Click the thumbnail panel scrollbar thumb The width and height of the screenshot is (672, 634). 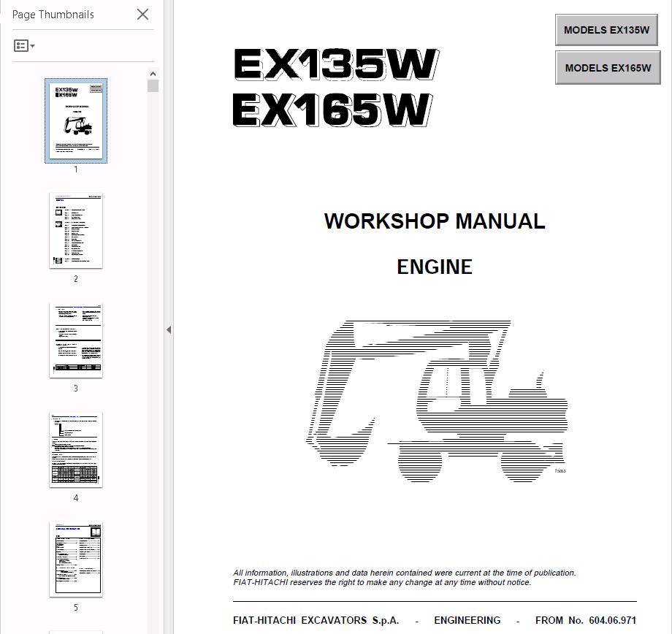(153, 85)
